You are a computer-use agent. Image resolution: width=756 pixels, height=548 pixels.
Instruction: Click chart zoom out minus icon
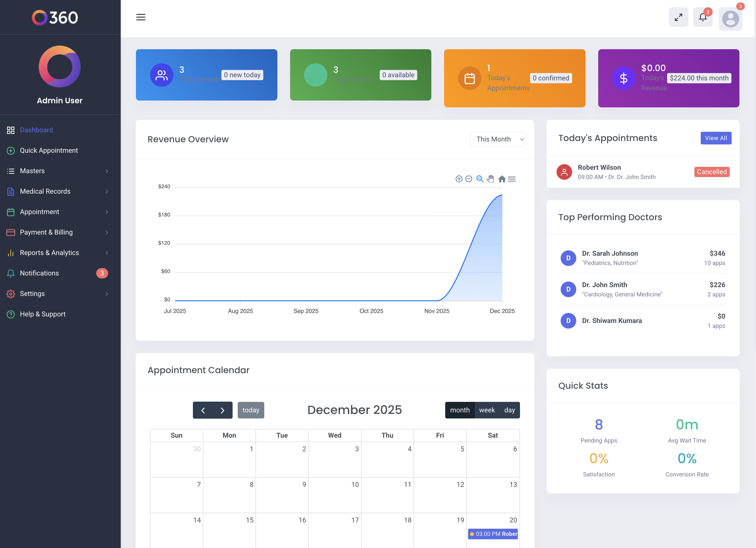tap(469, 179)
